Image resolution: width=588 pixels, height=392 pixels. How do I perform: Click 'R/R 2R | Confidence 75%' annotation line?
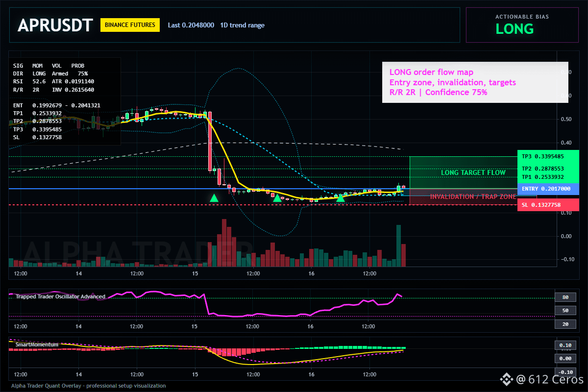point(438,92)
